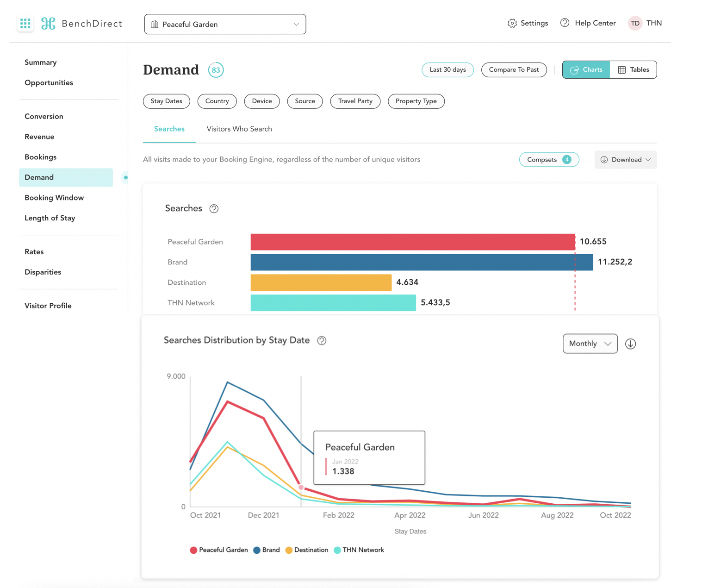Click the teal THN Network bar
The width and height of the screenshot is (721, 588).
point(333,303)
